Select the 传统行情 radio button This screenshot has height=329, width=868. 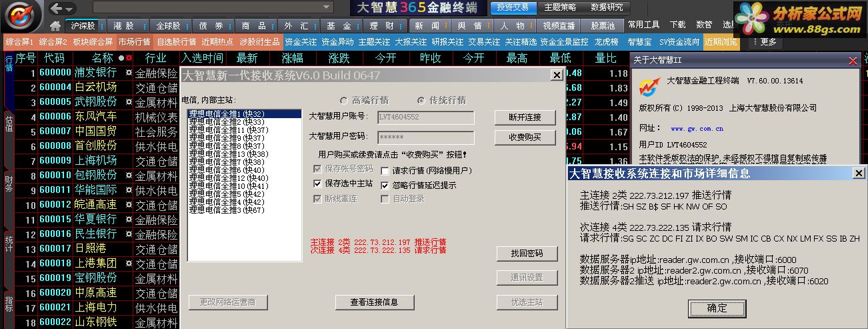(421, 100)
